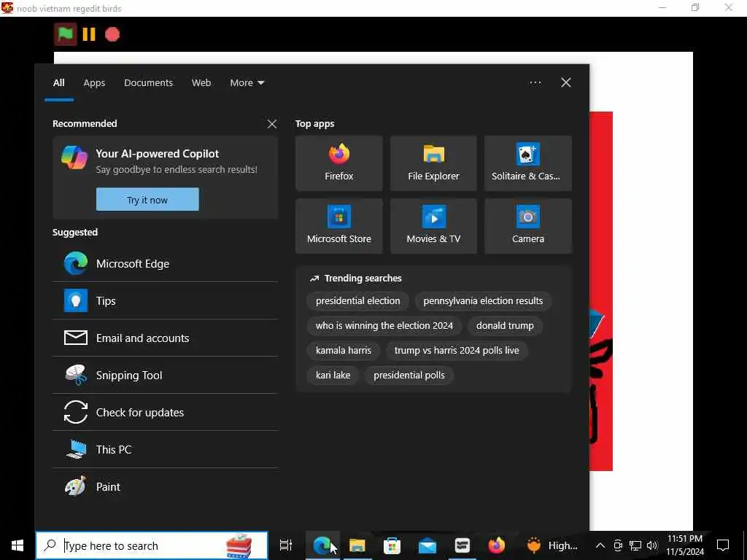The width and height of the screenshot is (747, 560).
Task: Click the red stop icon
Action: pyautogui.click(x=112, y=34)
